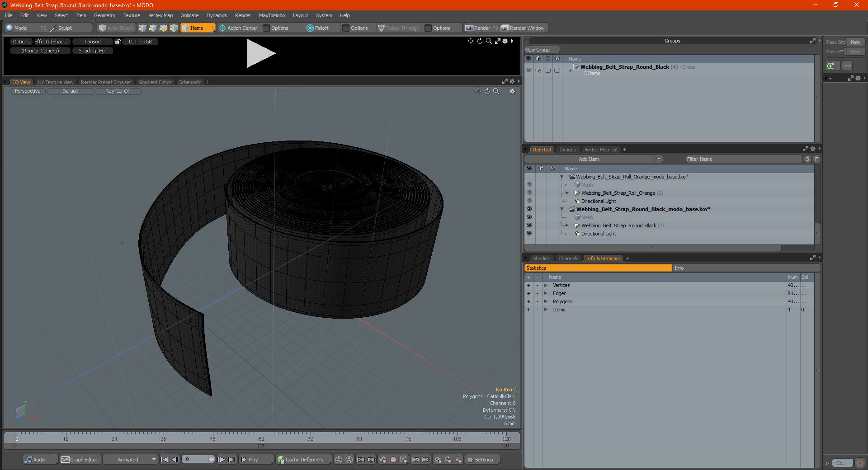Select Polygons component mode icon
Viewport: 868px width, 470px height.
[x=163, y=28]
